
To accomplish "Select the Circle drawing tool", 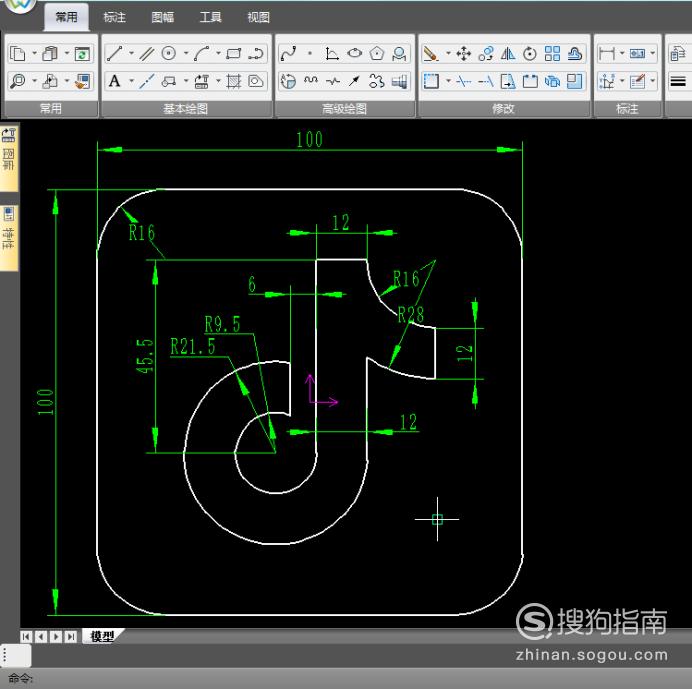I will tap(169, 54).
